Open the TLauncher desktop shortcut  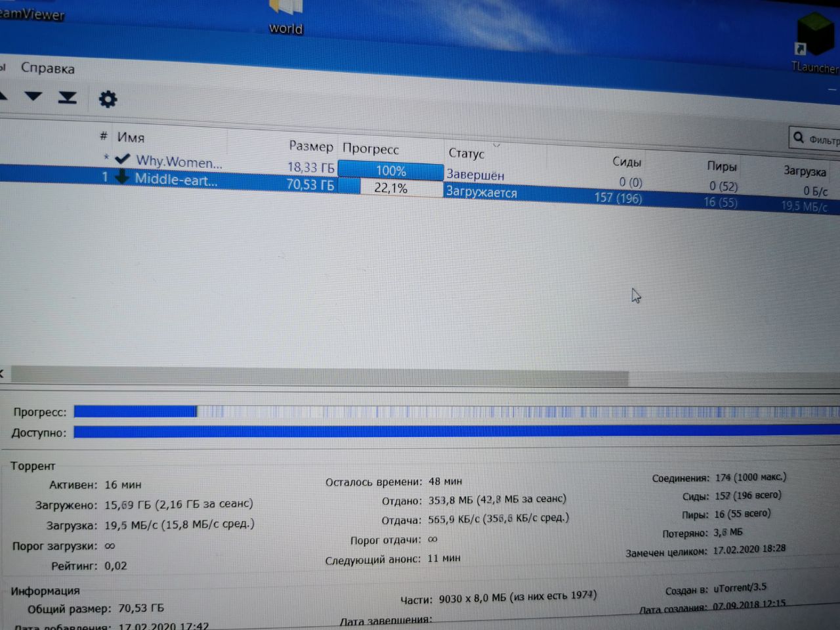pos(814,43)
